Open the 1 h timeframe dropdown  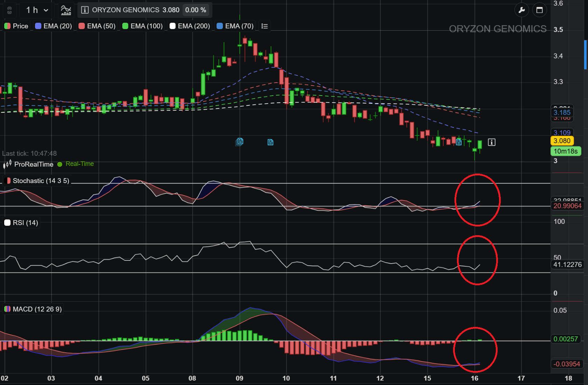(35, 10)
